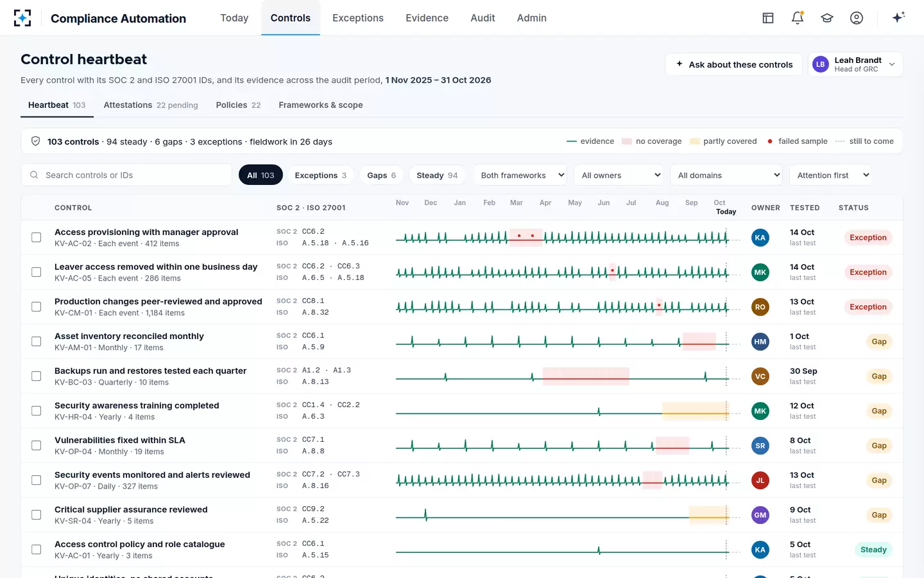The image size is (924, 578).
Task: Open the user profile circle icon
Action: coord(857,18)
